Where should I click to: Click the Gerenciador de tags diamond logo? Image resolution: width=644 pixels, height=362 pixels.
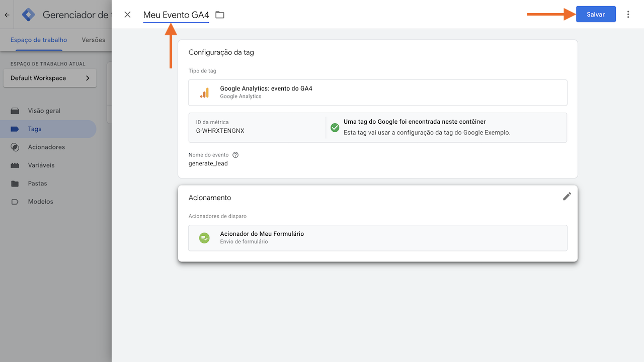click(28, 14)
